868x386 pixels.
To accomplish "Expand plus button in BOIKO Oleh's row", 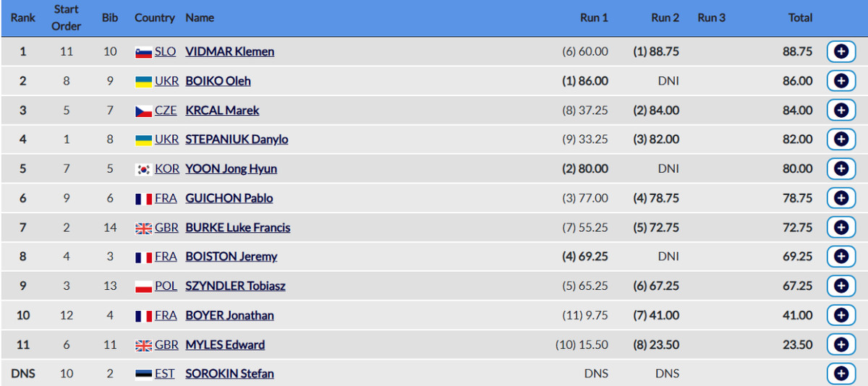I will (841, 81).
